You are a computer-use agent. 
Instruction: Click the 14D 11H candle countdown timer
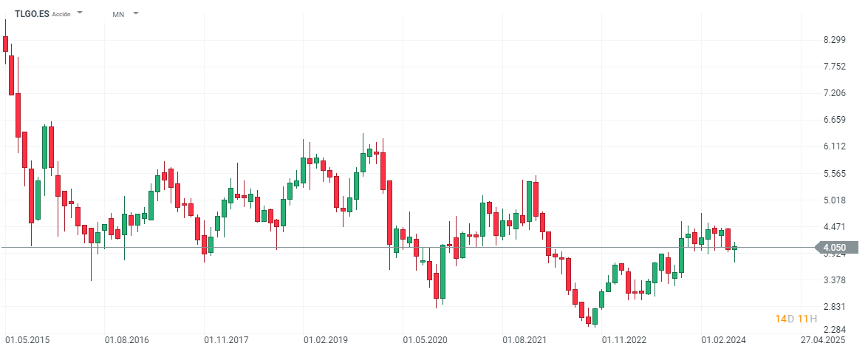(x=796, y=319)
